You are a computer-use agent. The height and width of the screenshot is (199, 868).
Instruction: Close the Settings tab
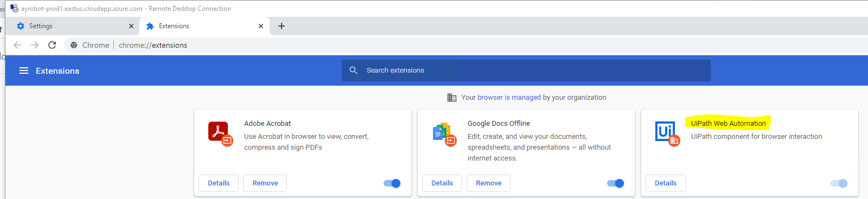pyautogui.click(x=131, y=26)
